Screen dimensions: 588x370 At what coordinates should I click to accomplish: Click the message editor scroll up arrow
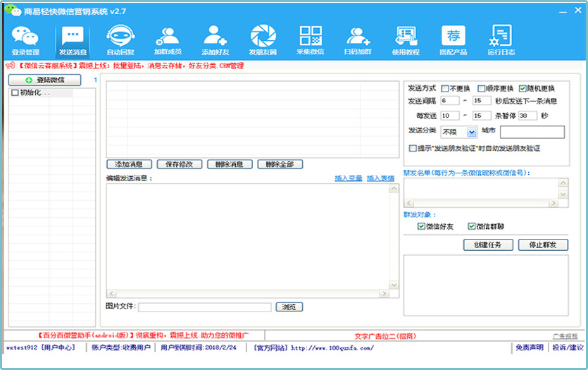coord(394,189)
